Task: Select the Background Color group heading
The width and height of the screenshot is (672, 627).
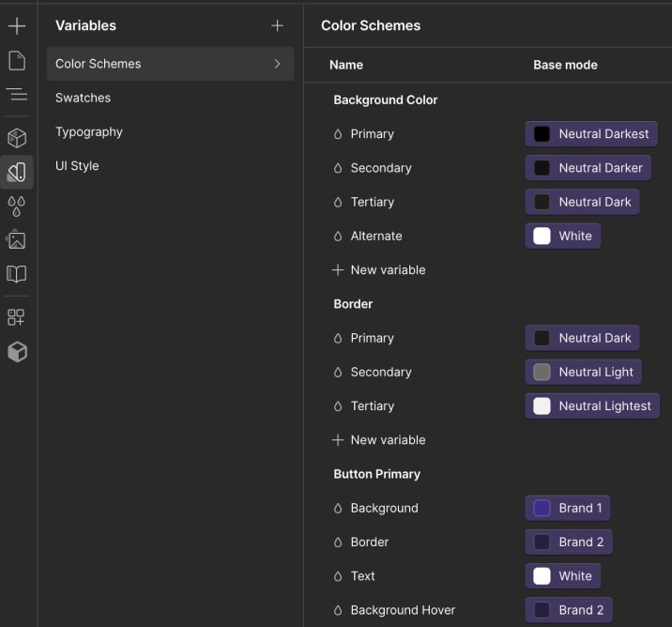Action: pyautogui.click(x=386, y=99)
